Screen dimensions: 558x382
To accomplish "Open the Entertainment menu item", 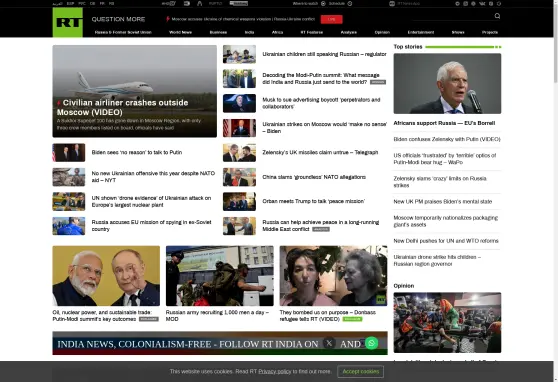I will click(x=421, y=32).
